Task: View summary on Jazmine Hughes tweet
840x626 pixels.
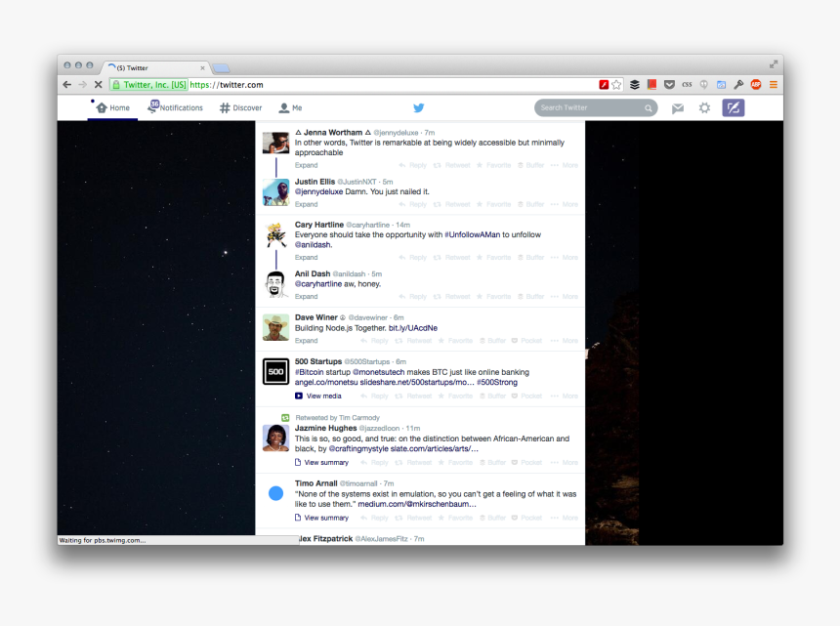Action: click(x=321, y=463)
